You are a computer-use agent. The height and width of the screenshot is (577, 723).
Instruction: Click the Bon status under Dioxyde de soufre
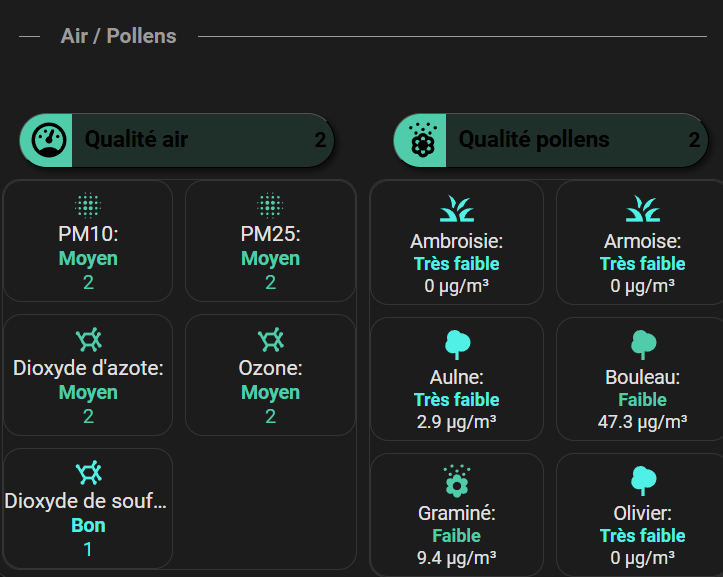[x=88, y=525]
